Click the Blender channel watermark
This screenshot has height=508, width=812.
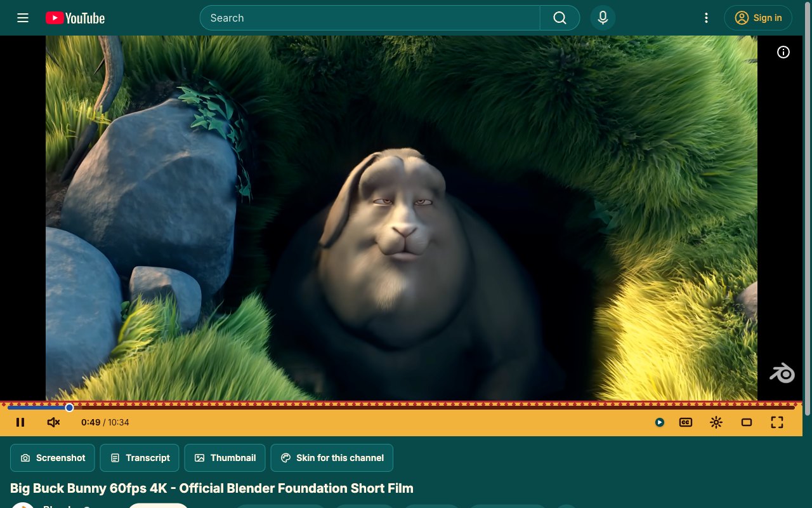(782, 373)
